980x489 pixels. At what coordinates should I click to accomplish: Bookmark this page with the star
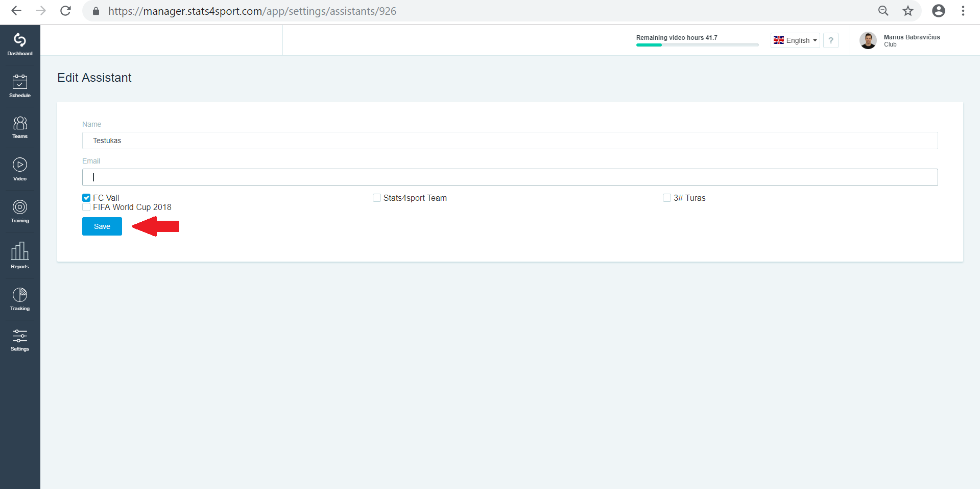[x=907, y=11]
